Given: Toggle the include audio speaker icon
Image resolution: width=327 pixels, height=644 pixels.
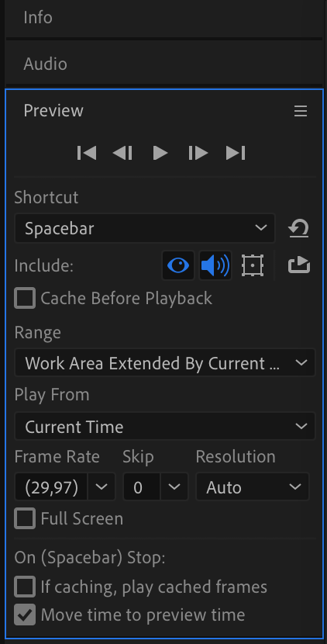Looking at the screenshot, I should point(215,265).
